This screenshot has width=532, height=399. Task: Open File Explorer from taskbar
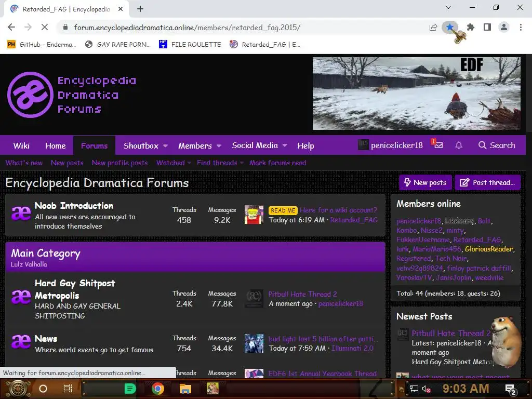[x=185, y=389]
